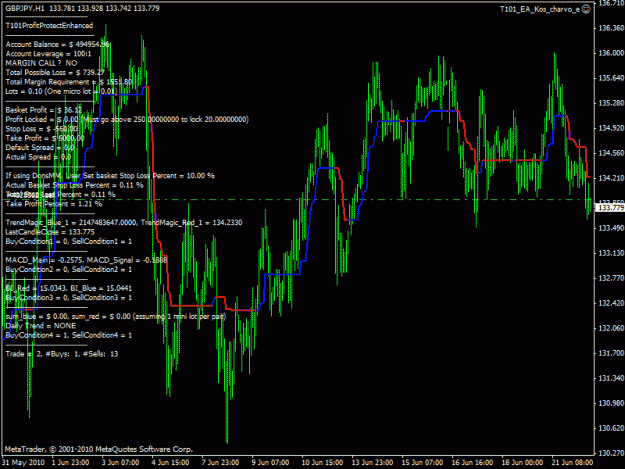Click the 133.130 price scale label
Image resolution: width=625 pixels, height=469 pixels.
611,253
